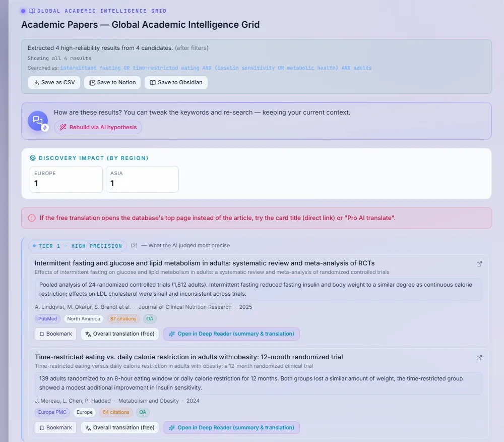Click authors "A. Lindqvist, M. Okafor, S. Brandt et al."
This screenshot has width=504, height=442.
click(83, 307)
